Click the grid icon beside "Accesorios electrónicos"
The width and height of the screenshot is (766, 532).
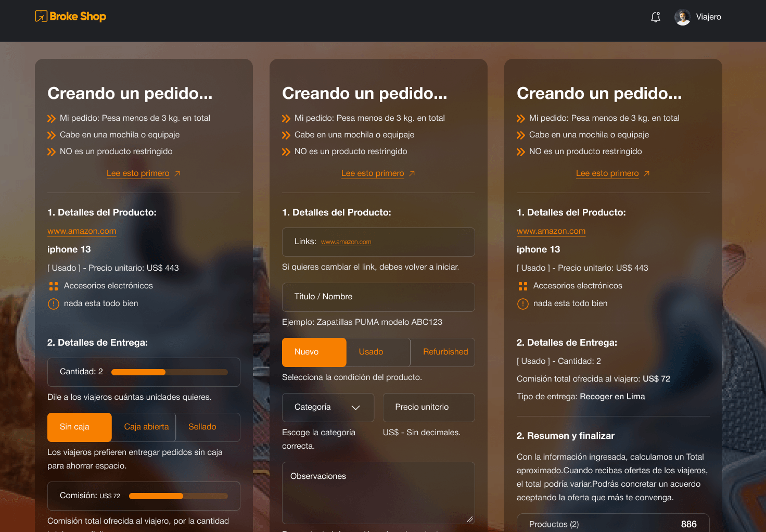[x=53, y=286]
